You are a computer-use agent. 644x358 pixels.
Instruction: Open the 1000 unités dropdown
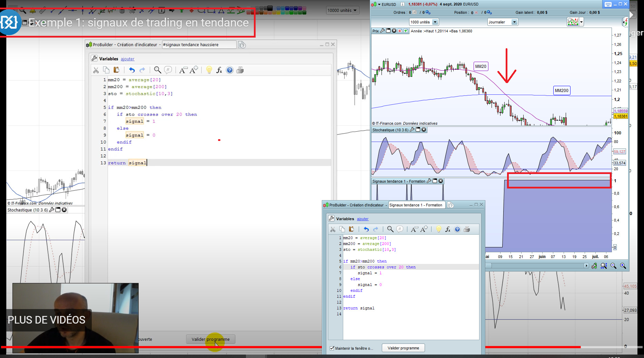click(435, 22)
